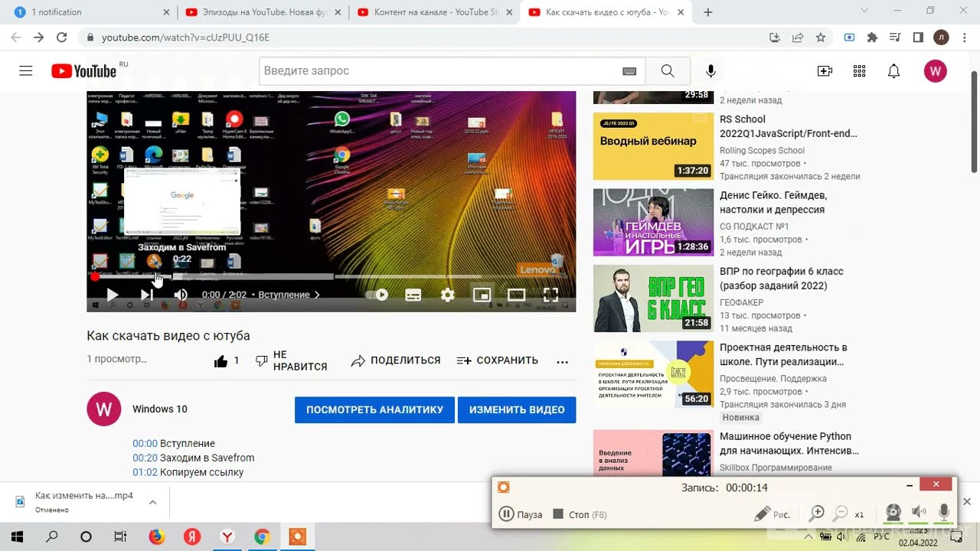Reload the current page
Screen dimensions: 980x551
coord(62,37)
